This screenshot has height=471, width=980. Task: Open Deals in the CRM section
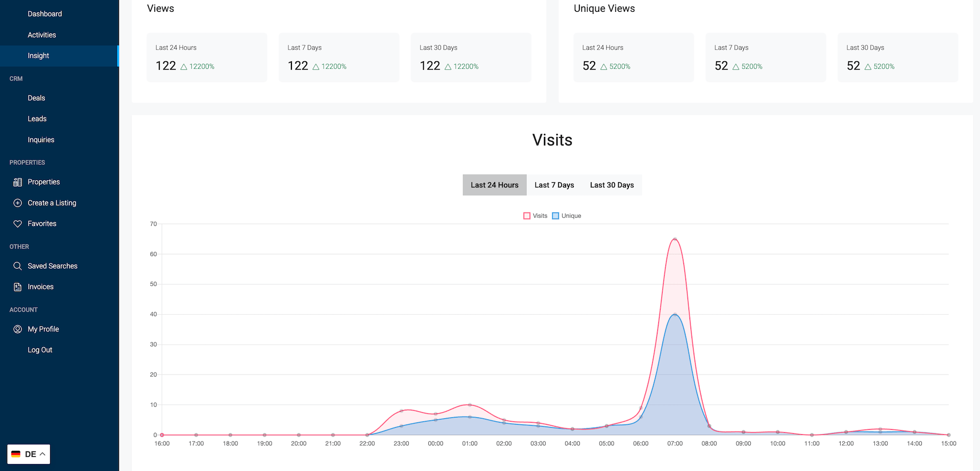(36, 98)
